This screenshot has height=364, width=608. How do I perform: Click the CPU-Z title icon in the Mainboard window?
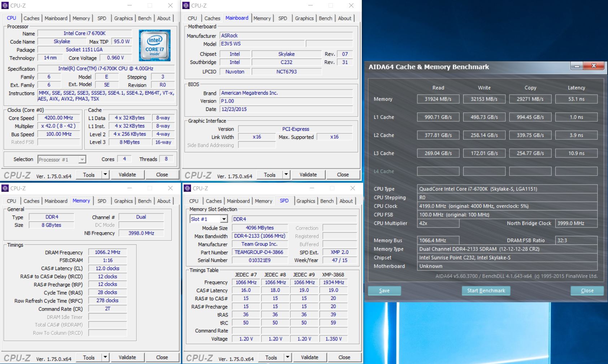coord(186,5)
